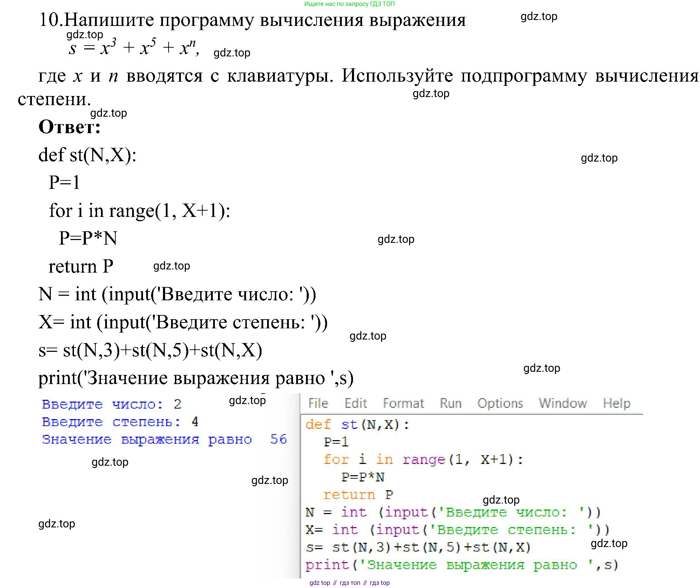
Task: Click the 'return P' line in editor
Action: tap(358, 494)
